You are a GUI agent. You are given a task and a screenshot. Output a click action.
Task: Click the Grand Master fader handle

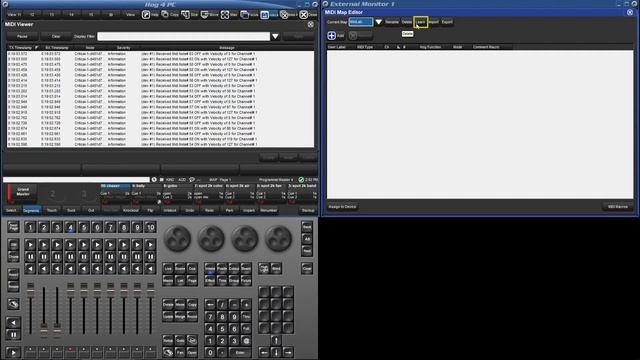tap(31, 289)
